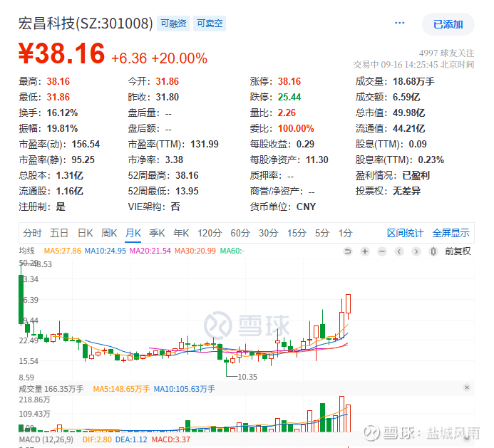Click the 成交量 166.35万手 label
Image resolution: width=494 pixels, height=448 pixels.
(x=51, y=389)
